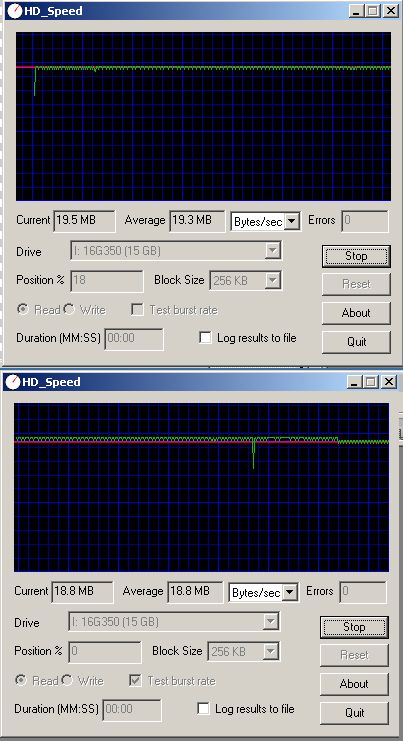Click the Position % field showing 18
The width and height of the screenshot is (403, 741).
pyautogui.click(x=107, y=281)
